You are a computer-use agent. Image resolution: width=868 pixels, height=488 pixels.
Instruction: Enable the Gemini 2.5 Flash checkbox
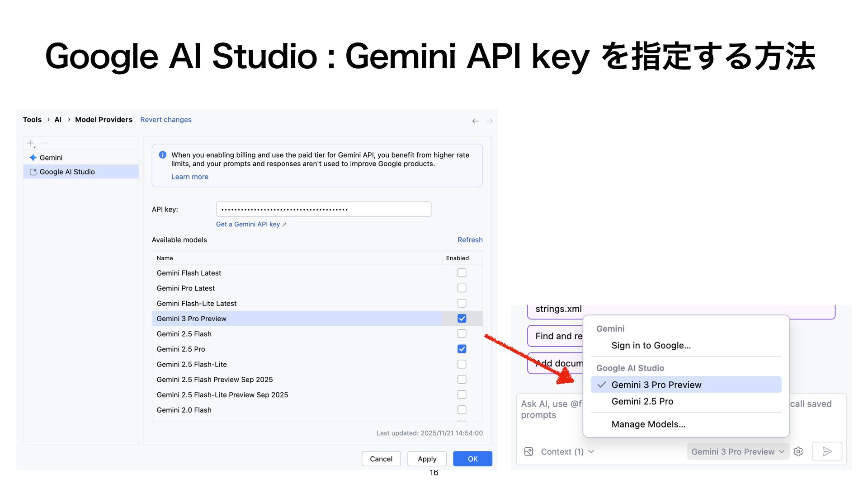(x=462, y=334)
